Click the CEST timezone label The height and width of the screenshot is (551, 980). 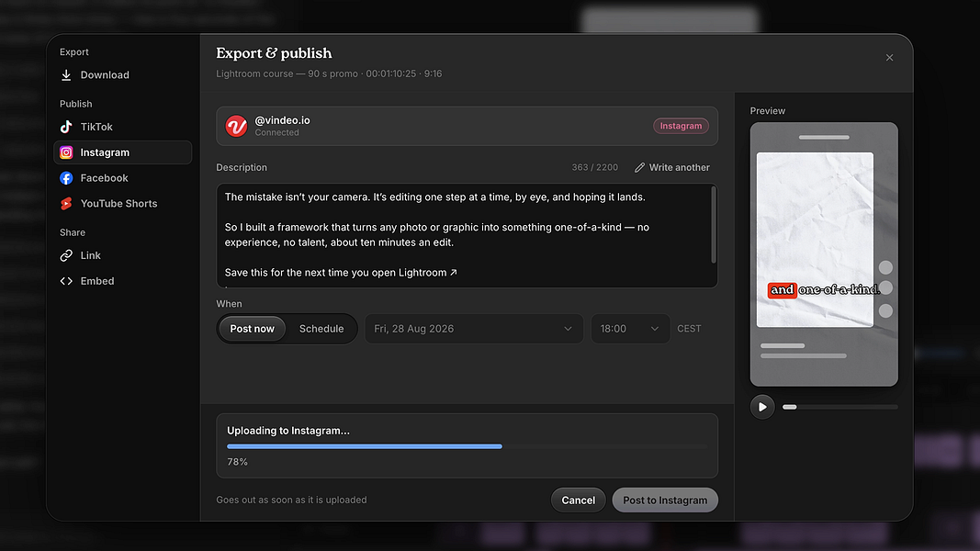pos(689,329)
